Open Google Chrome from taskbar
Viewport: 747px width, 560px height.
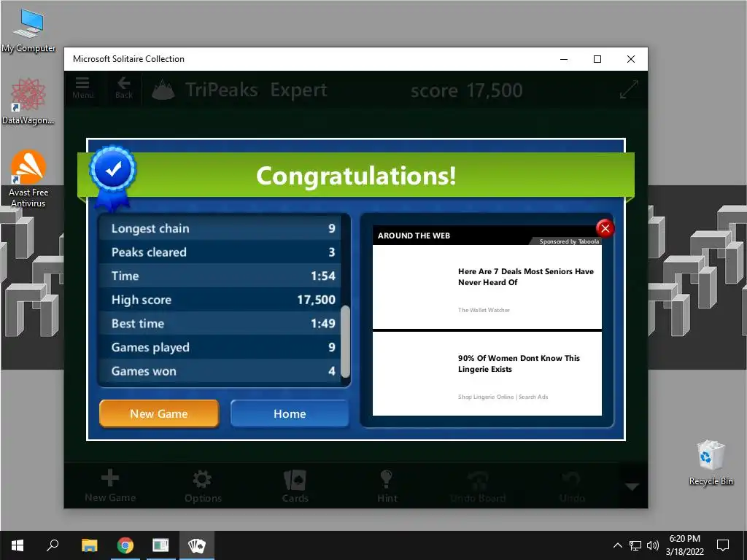point(125,545)
